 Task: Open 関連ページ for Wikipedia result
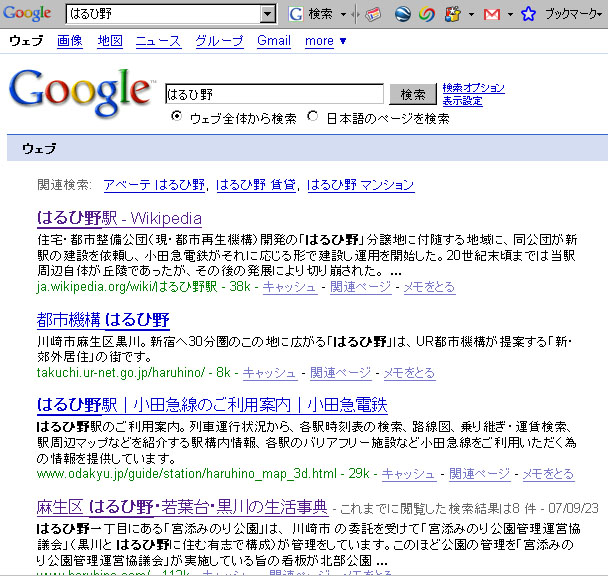pyautogui.click(x=361, y=287)
